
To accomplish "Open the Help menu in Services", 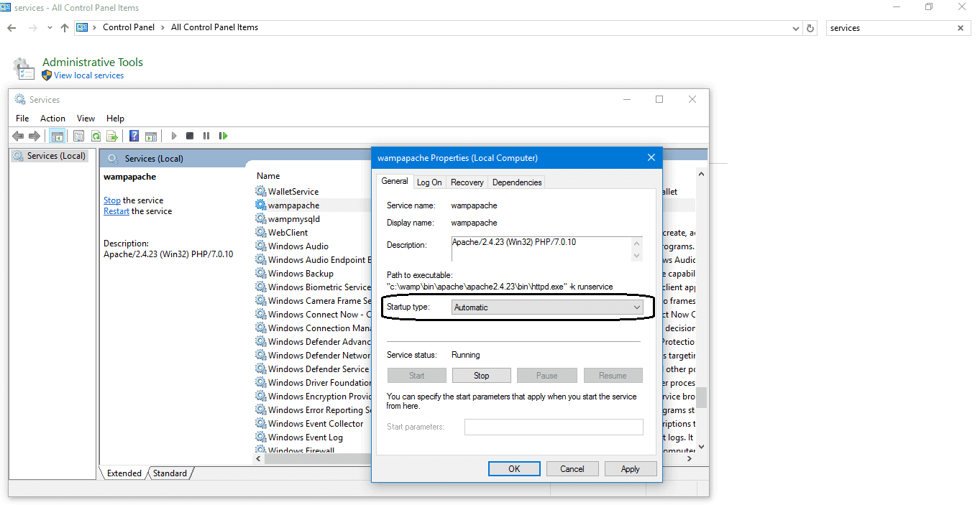I will 115,119.
